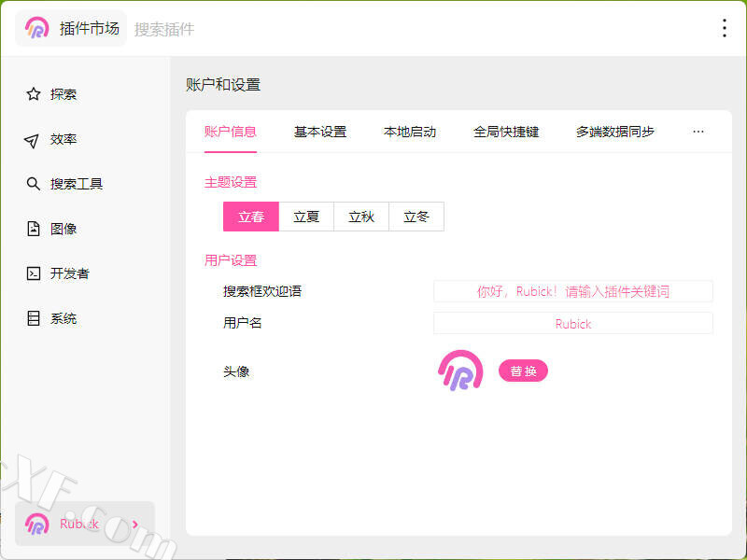The width and height of the screenshot is (747, 560).
Task: Select the 立夏 theme option
Action: click(306, 217)
